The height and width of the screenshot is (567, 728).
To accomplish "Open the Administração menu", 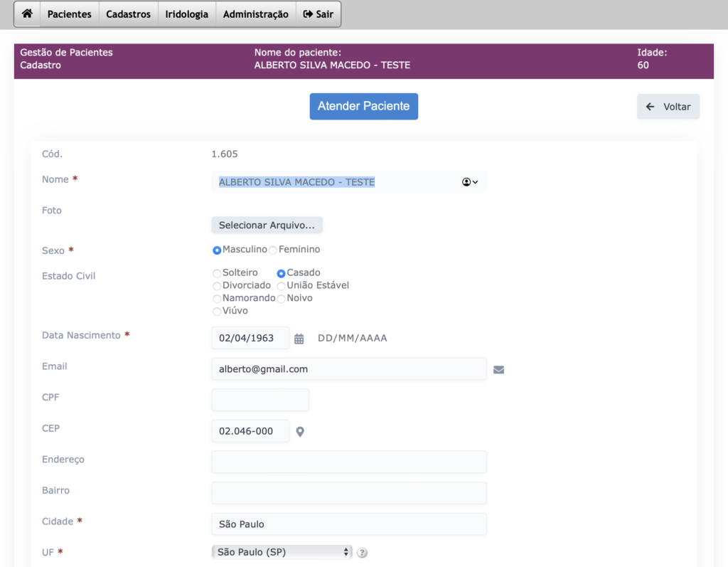I will [255, 14].
